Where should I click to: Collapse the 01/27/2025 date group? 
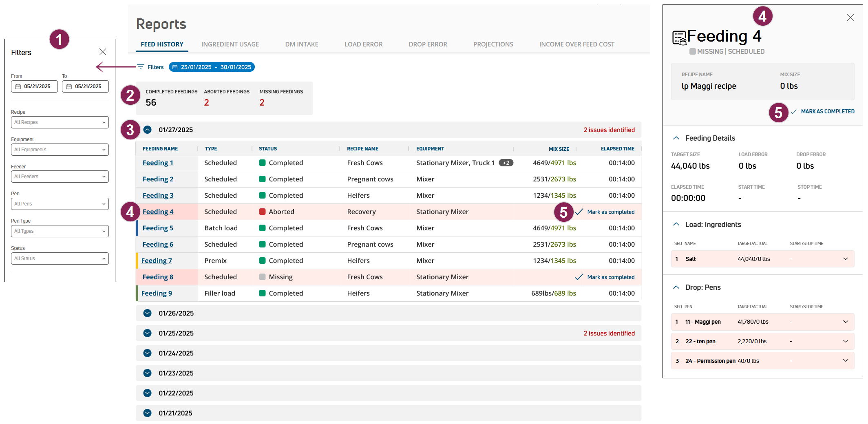click(148, 130)
